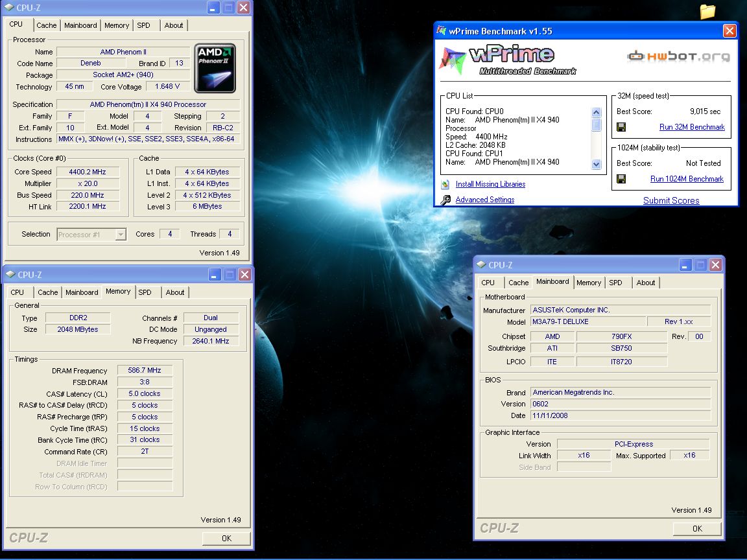Click the hwbot.org logo
Image resolution: width=747 pixels, height=560 pixels.
tap(678, 56)
